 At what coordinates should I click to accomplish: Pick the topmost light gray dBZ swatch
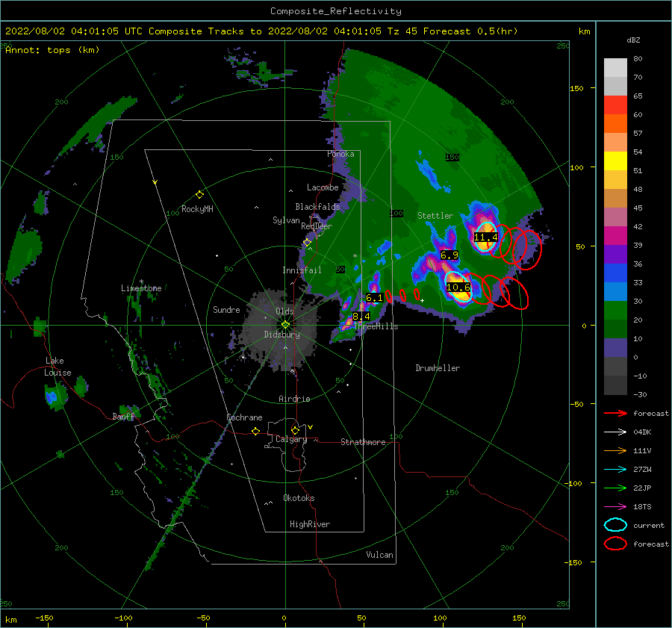[x=615, y=67]
